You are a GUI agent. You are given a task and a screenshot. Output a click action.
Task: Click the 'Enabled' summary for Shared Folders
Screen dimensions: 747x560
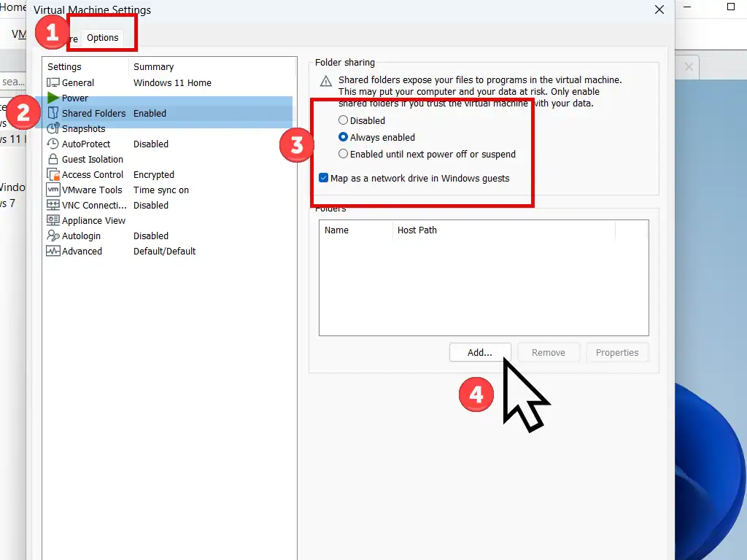click(x=150, y=113)
